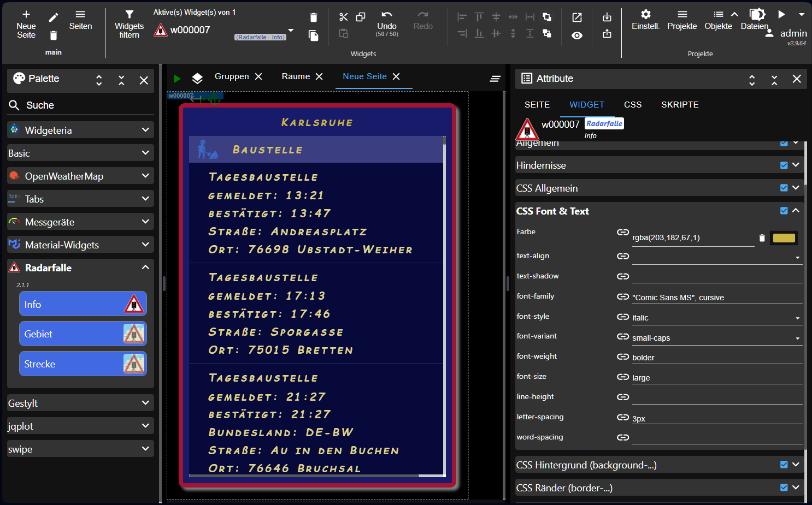
Task: Click the Widgets filtern funnel icon
Action: [x=129, y=15]
